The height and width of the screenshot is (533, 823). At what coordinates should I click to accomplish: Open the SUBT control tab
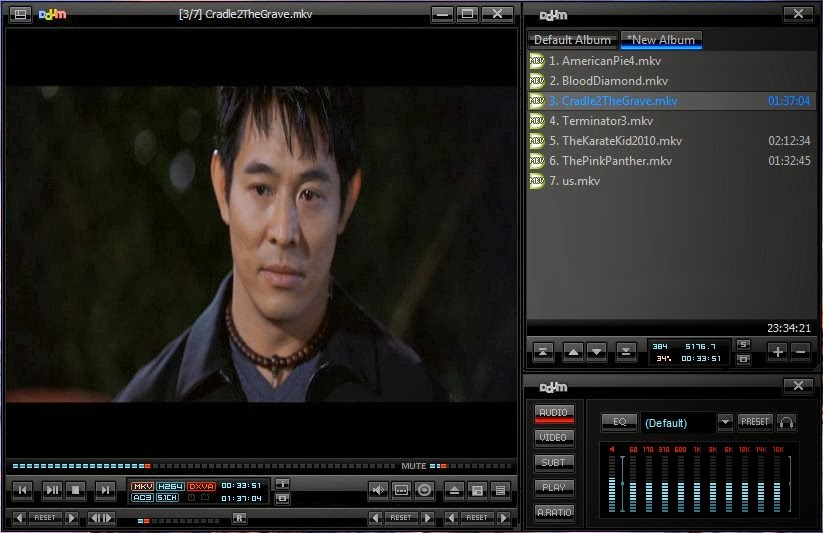point(554,462)
